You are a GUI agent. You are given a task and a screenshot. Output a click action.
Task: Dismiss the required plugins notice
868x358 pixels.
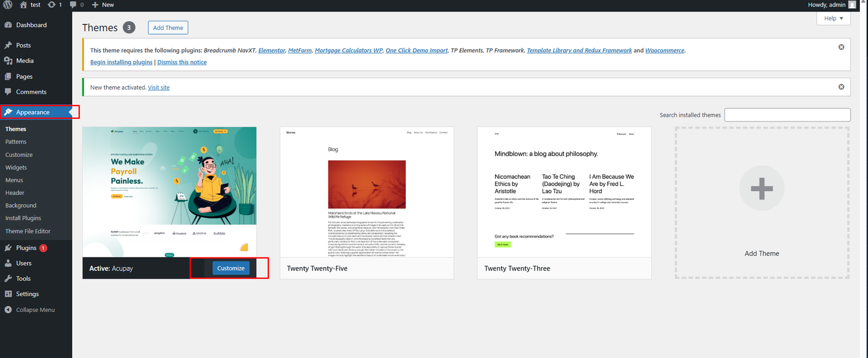841,47
